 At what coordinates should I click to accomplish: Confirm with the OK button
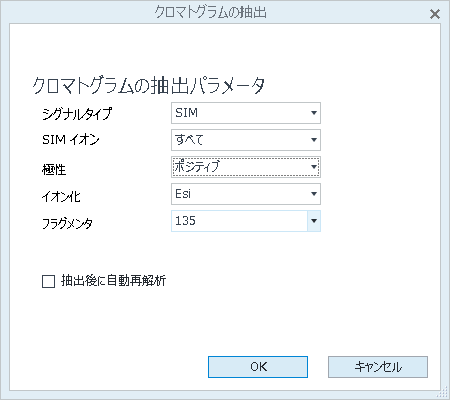point(258,367)
